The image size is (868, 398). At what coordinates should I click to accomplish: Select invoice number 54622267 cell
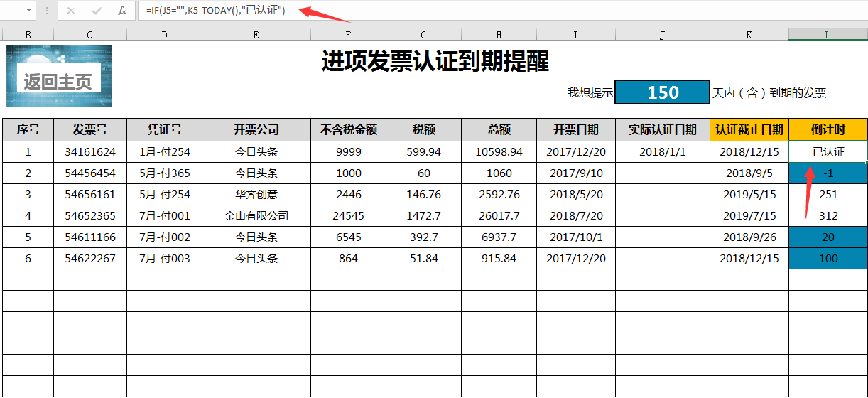point(90,258)
